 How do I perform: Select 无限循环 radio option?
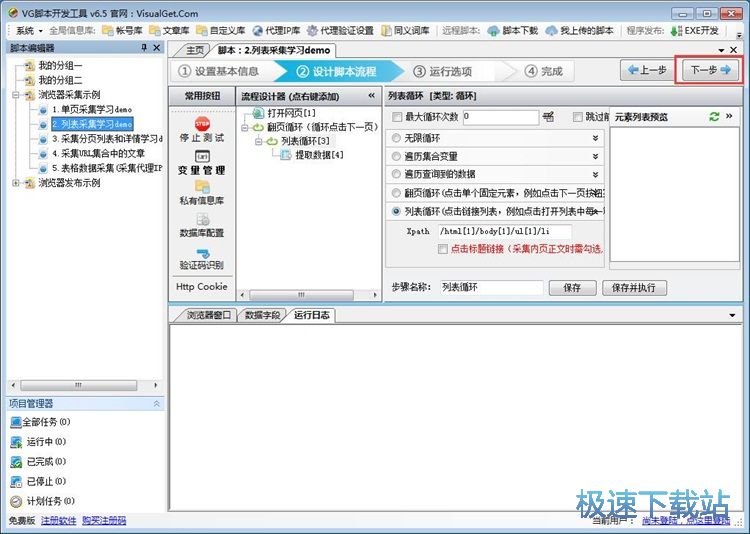pyautogui.click(x=396, y=138)
